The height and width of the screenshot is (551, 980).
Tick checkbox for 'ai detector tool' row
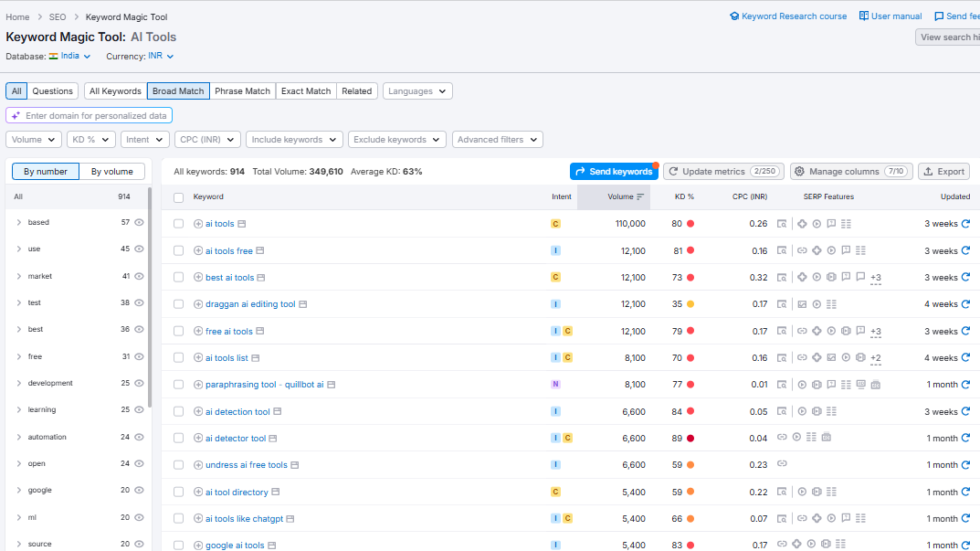(x=179, y=439)
